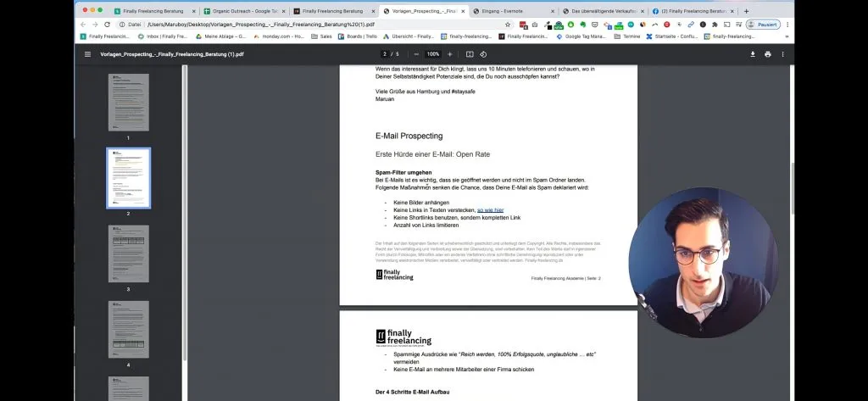Open Google Tag Manager bookmark
Viewport: 868px width, 401px height.
(581, 36)
